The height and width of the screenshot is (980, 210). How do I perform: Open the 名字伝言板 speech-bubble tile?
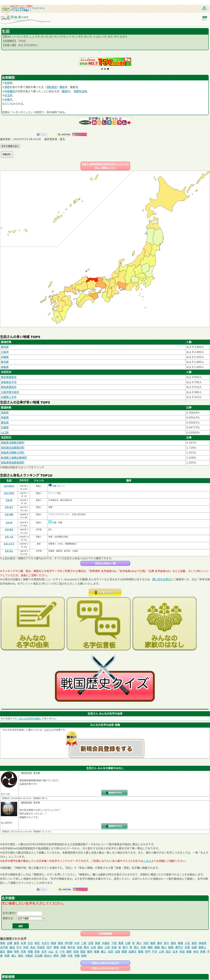[99, 624]
